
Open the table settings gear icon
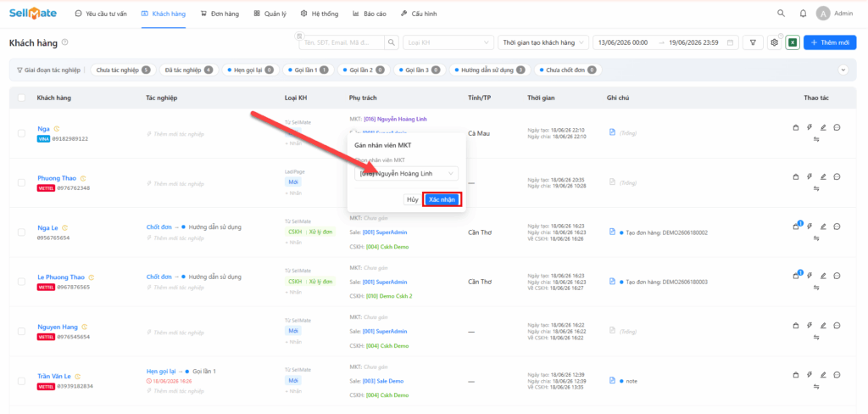pos(775,42)
